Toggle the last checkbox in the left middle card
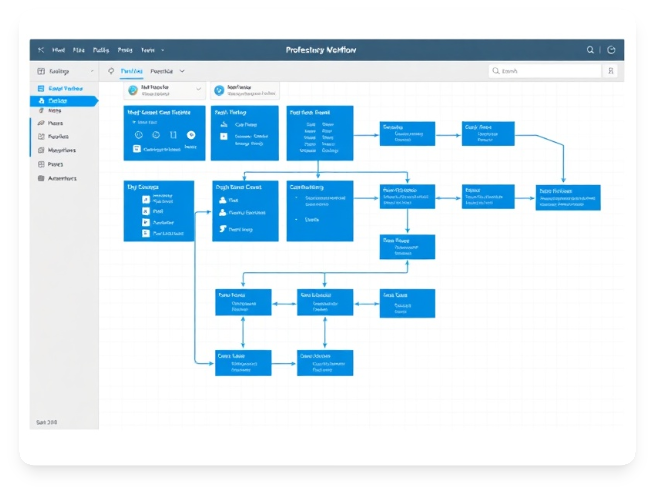This screenshot has height=495, width=655. pyautogui.click(x=145, y=233)
